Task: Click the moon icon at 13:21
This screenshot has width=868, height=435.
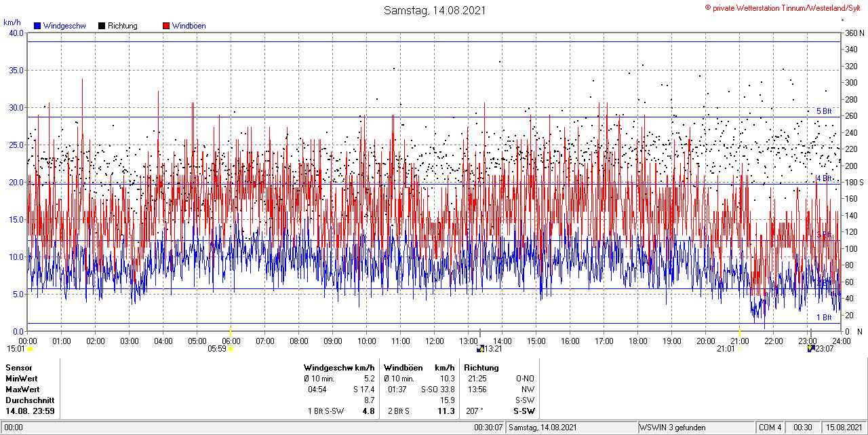Action: click(x=481, y=349)
